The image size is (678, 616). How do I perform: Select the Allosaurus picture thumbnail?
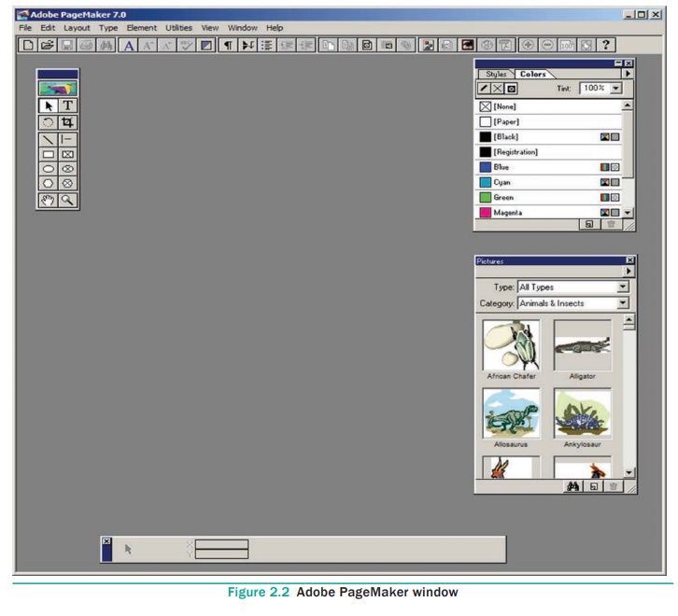pos(511,413)
